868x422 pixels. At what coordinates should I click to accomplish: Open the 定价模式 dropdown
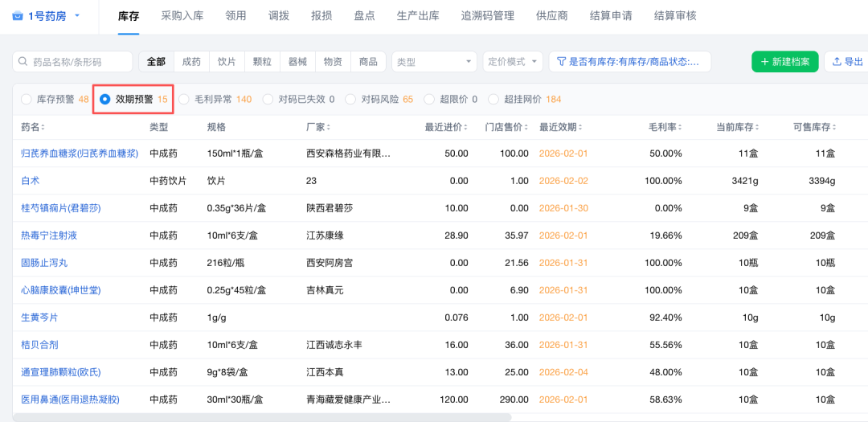[x=513, y=61]
